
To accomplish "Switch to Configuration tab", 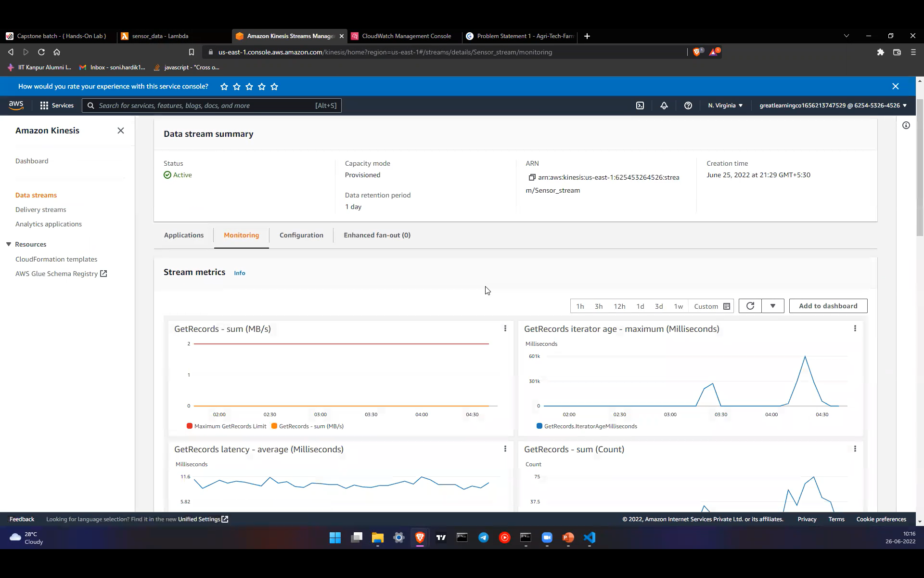I will point(301,235).
